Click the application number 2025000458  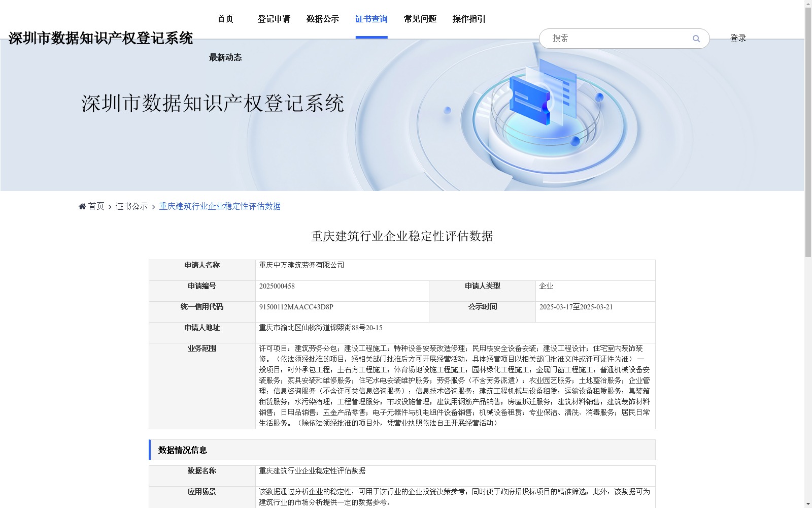[277, 286]
